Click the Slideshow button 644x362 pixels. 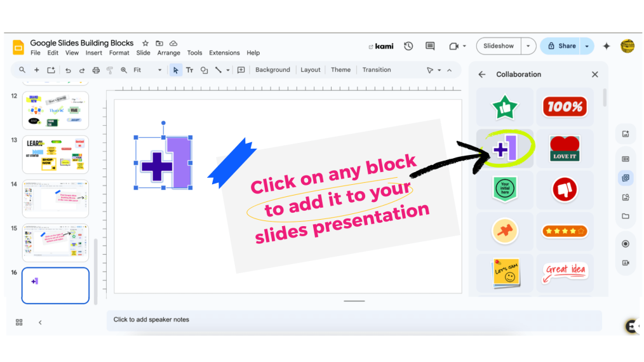499,46
